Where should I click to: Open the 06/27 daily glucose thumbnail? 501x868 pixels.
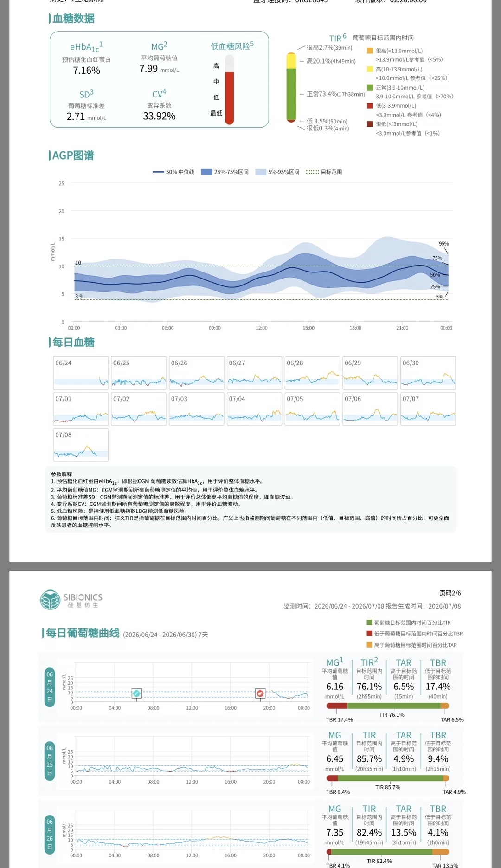click(x=254, y=373)
